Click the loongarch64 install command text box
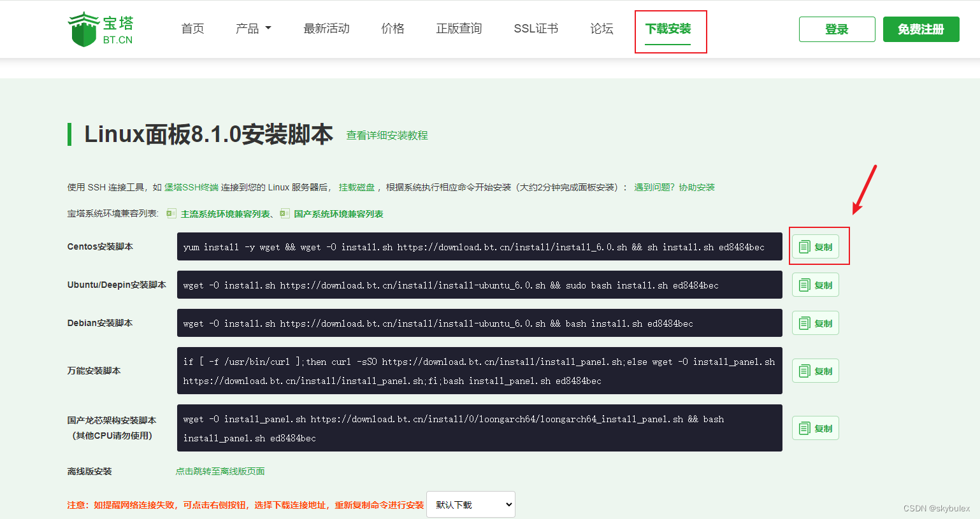Viewport: 980px width, 519px height. pyautogui.click(x=480, y=428)
